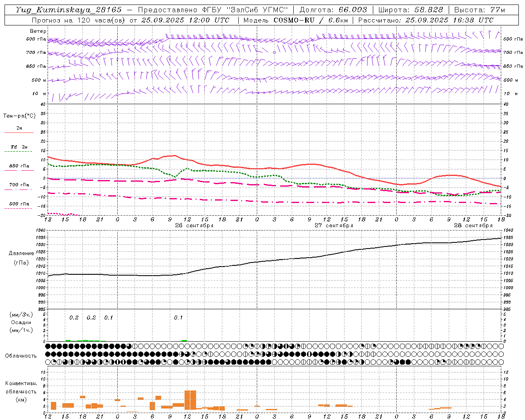Select the 'Долгота: 66.003' header field
The width and height of the screenshot is (525, 420).
tap(333, 10)
